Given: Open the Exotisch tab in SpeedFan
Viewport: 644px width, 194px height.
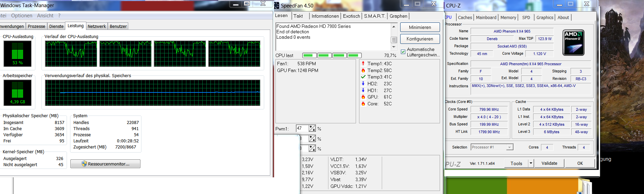Looking at the screenshot, I should (352, 16).
